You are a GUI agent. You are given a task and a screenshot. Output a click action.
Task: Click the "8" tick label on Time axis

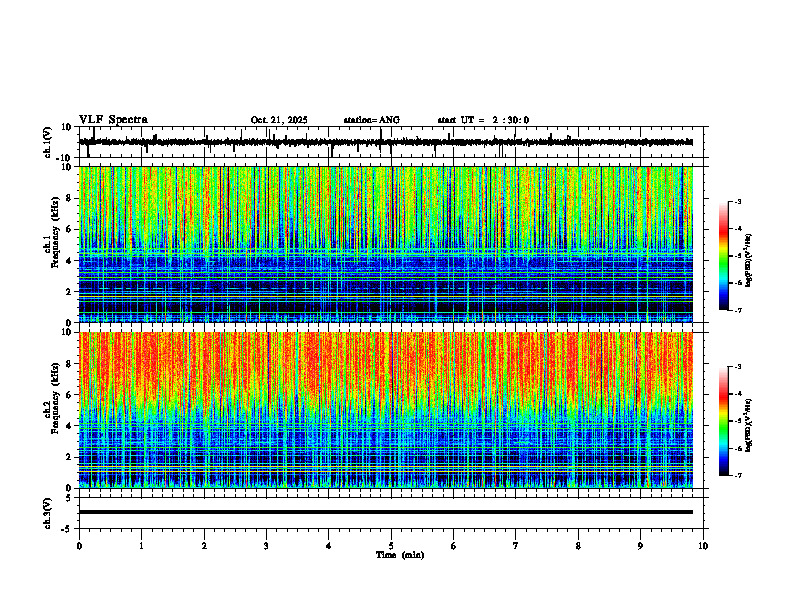(x=578, y=546)
